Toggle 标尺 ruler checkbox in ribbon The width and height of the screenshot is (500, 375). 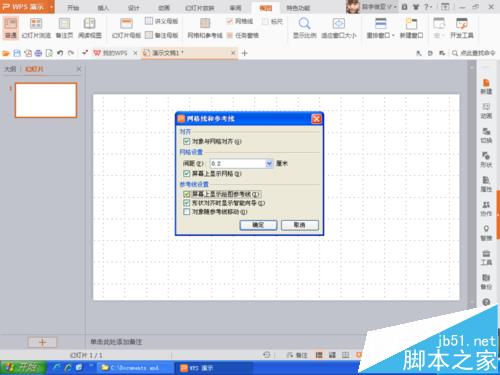[x=265, y=21]
